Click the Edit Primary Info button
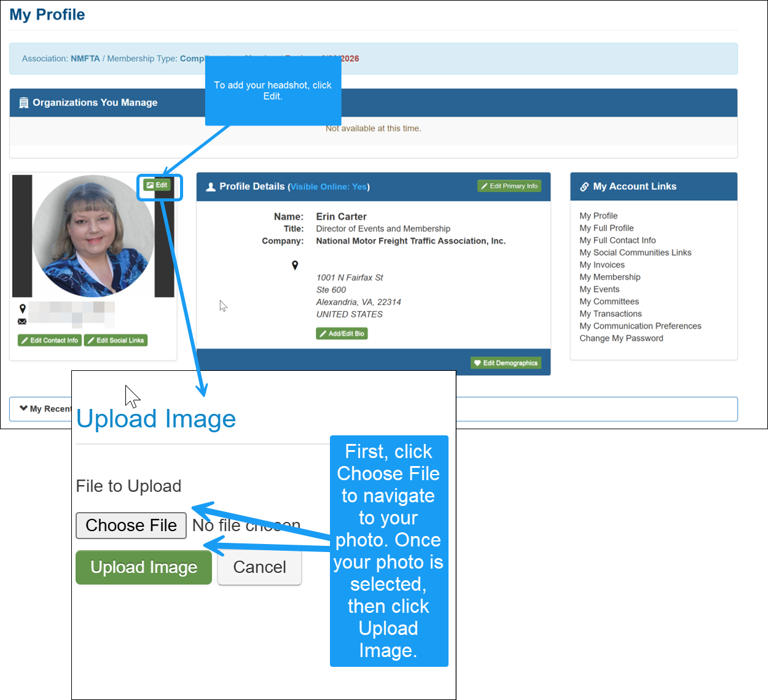This screenshot has height=700, width=768. [509, 186]
